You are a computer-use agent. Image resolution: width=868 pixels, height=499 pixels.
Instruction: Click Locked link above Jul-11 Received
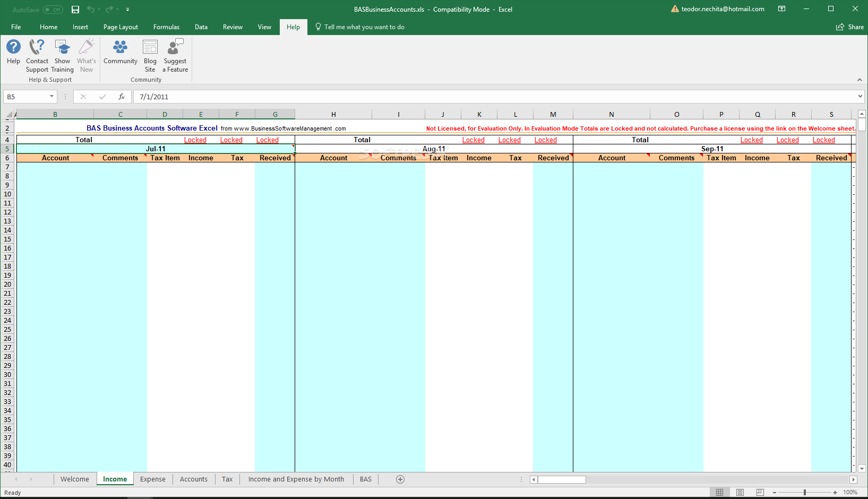tap(268, 140)
